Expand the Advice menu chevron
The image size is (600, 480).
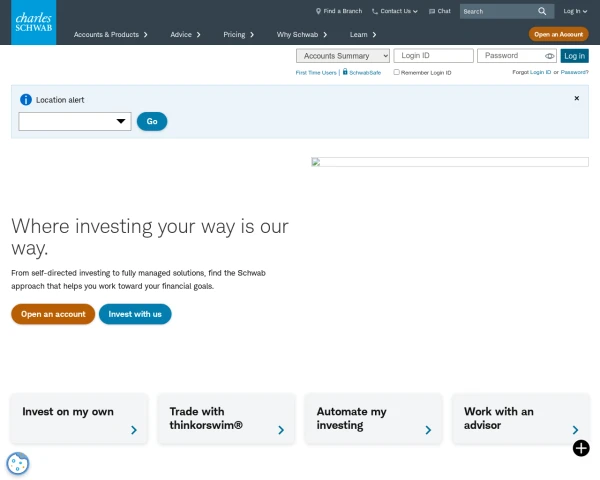click(x=198, y=35)
